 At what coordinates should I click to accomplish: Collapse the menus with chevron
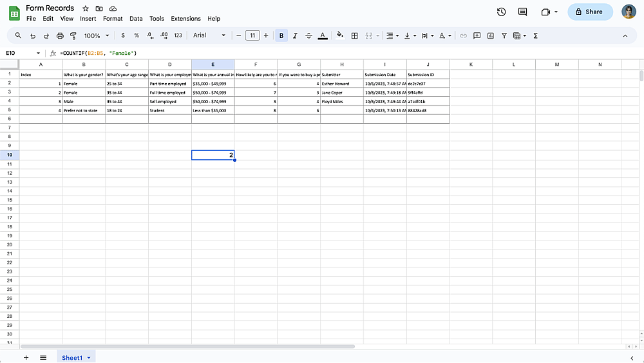625,35
